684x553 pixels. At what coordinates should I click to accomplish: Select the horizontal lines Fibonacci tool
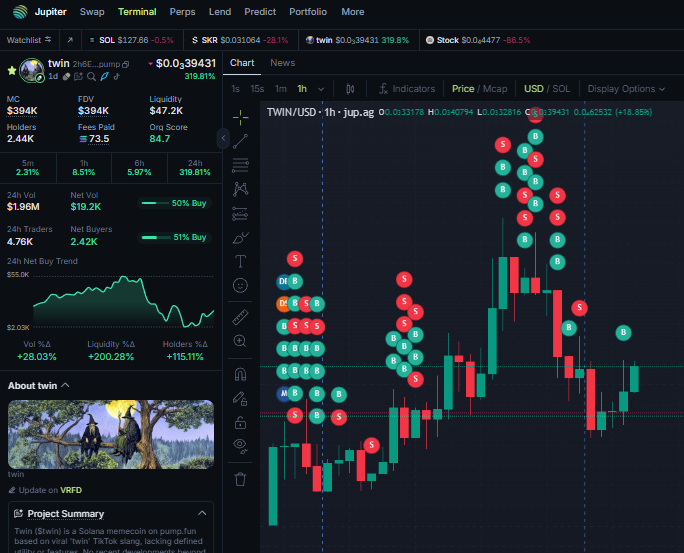point(240,165)
